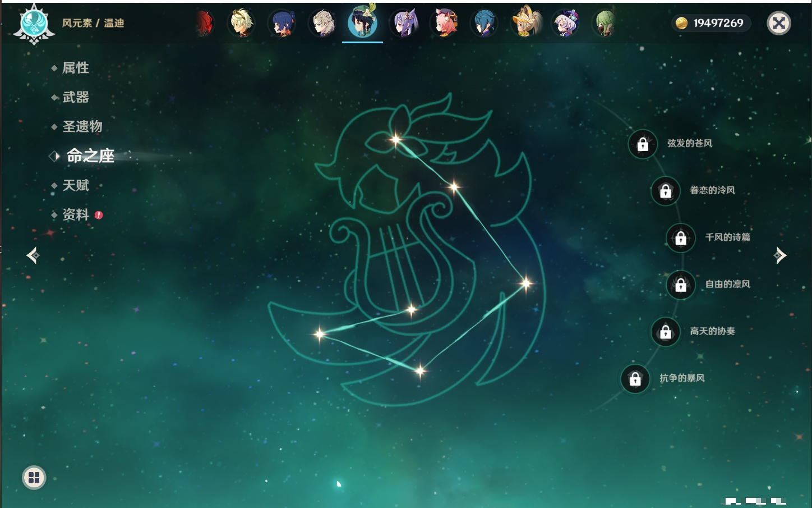The width and height of the screenshot is (812, 508).
Task: Select the 高天的协奏 lock icon
Action: (666, 332)
